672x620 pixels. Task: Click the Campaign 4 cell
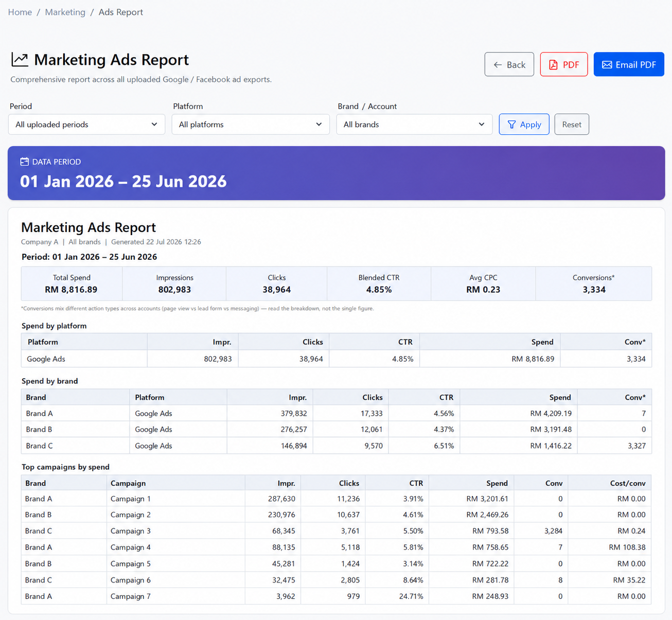(175, 547)
